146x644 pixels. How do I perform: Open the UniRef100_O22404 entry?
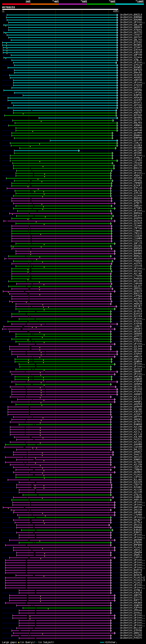pos(131,58)
